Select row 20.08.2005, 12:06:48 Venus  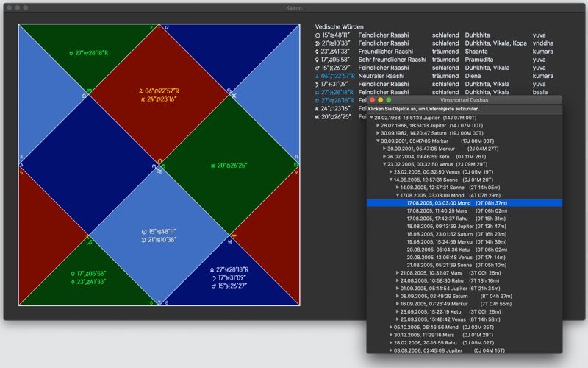point(465,258)
